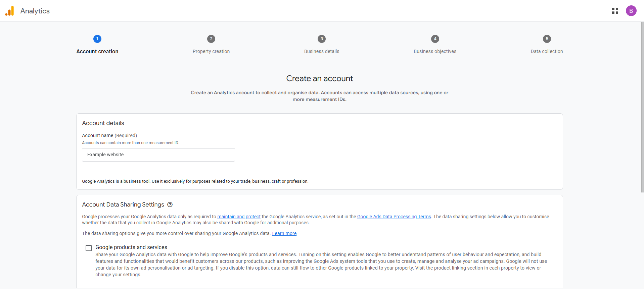Click the step 1 circle indicator
The image size is (644, 289).
coord(97,39)
